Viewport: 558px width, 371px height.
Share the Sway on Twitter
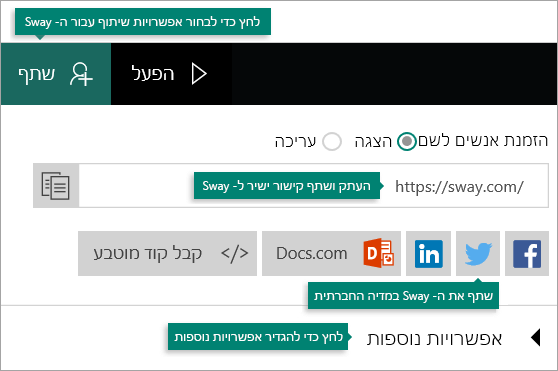tap(478, 254)
